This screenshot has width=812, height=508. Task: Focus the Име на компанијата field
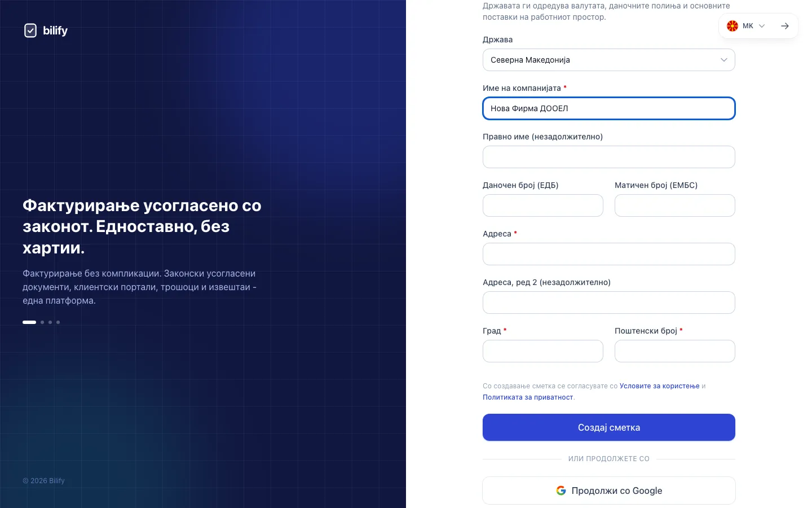point(609,108)
